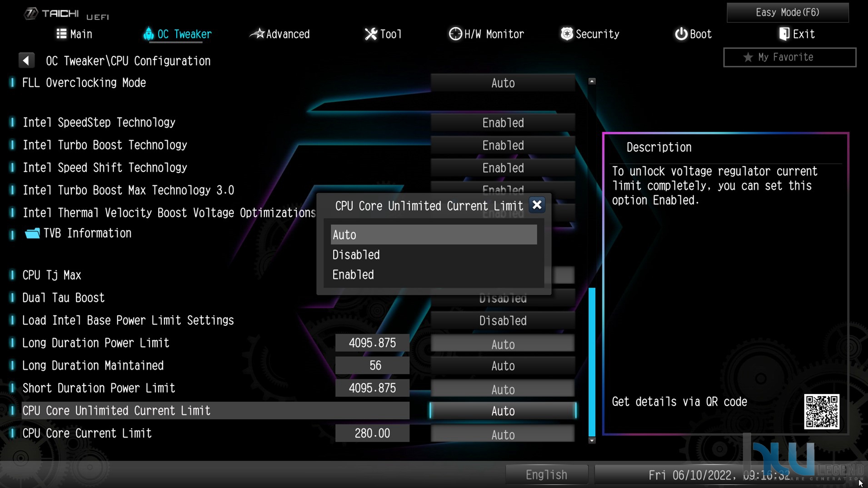Click the TAICHI UEFI logo

(x=66, y=14)
